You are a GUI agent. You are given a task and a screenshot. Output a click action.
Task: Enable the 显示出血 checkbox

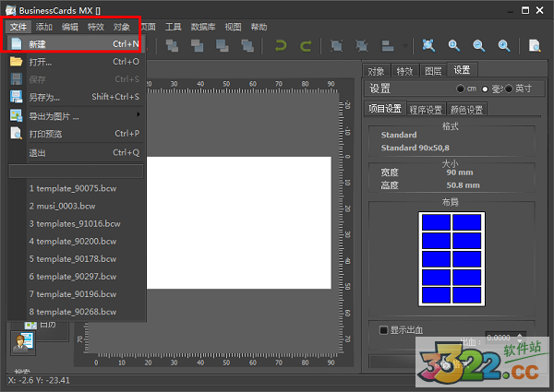tap(383, 330)
